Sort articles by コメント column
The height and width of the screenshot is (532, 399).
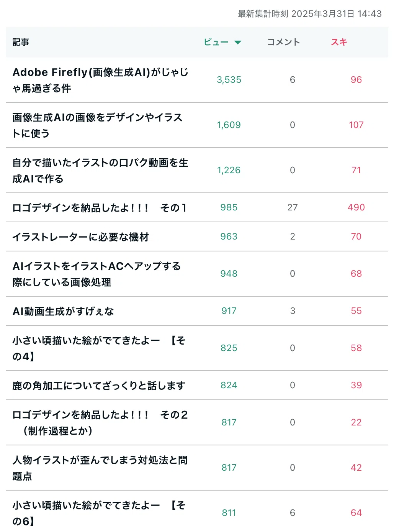[x=283, y=42]
